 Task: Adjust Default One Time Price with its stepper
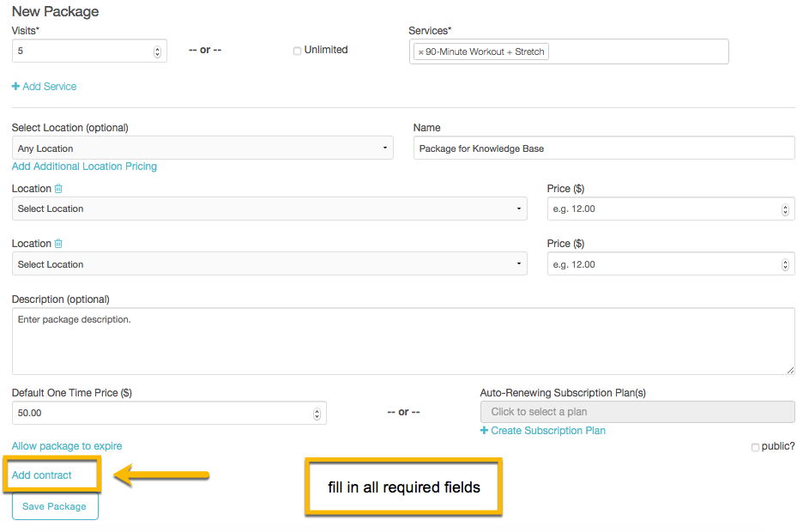(x=317, y=409)
